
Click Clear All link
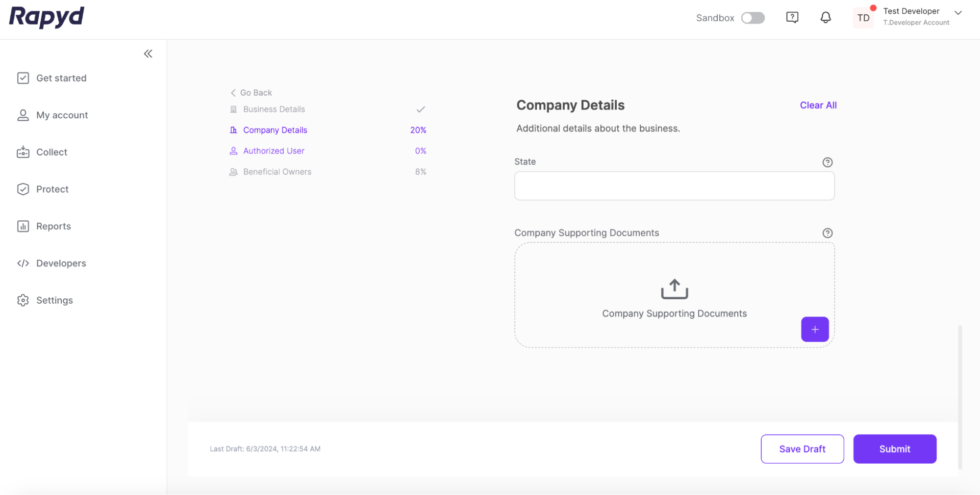coord(818,105)
